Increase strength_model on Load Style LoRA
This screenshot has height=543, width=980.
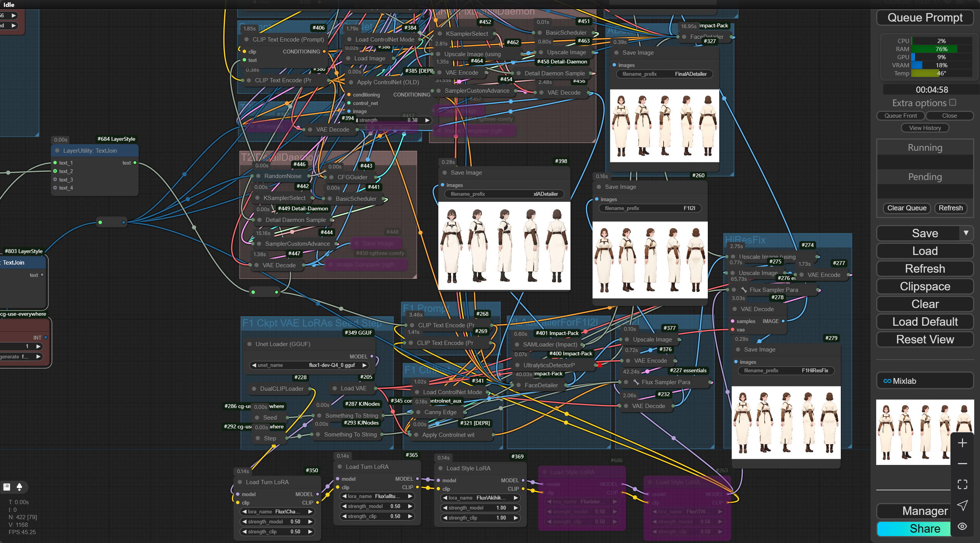pos(516,508)
